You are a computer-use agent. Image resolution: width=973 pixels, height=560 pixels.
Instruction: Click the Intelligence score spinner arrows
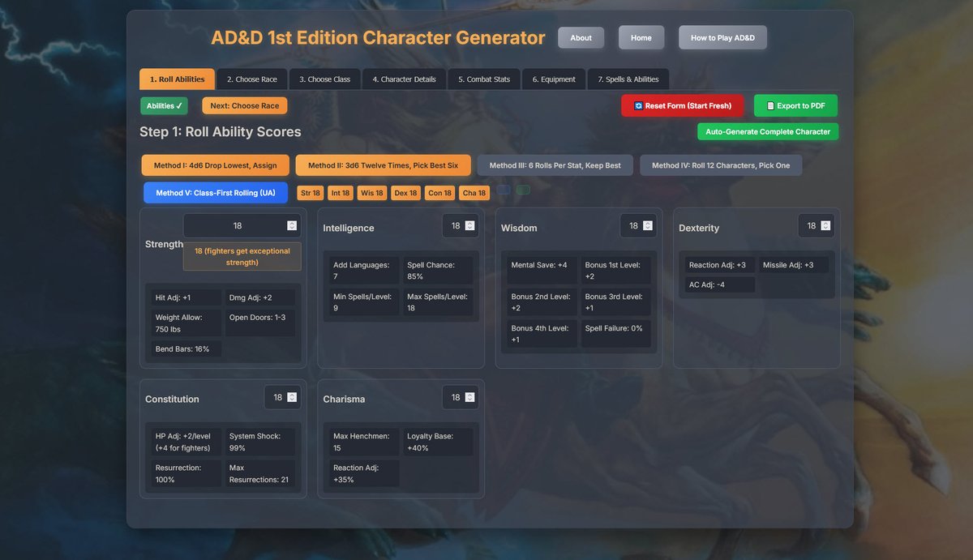[469, 226]
